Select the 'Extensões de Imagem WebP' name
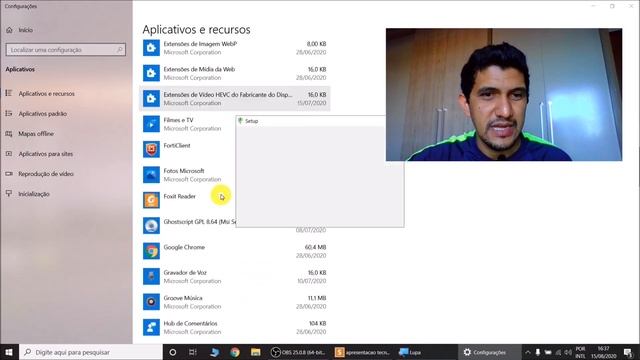640x360 pixels. click(200, 44)
